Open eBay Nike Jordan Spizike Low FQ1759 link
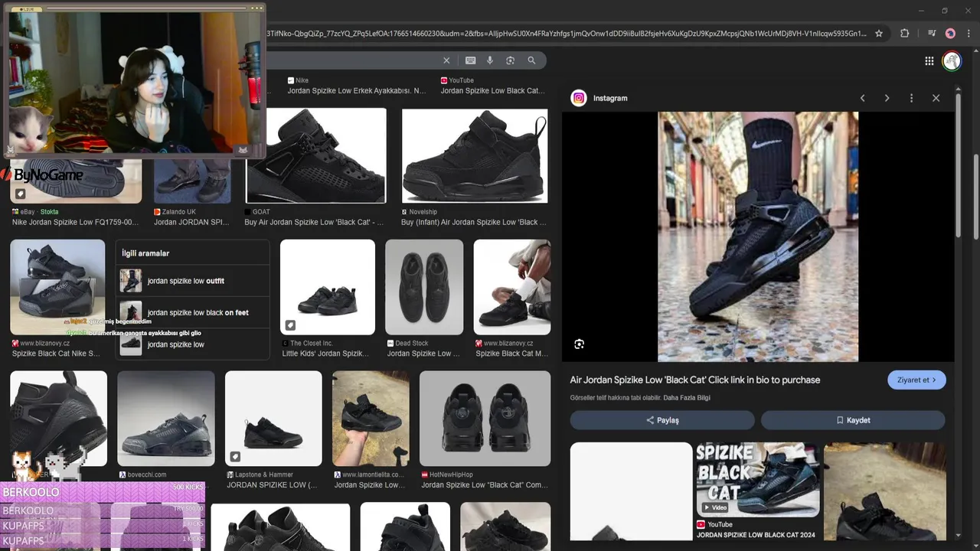 coord(75,223)
